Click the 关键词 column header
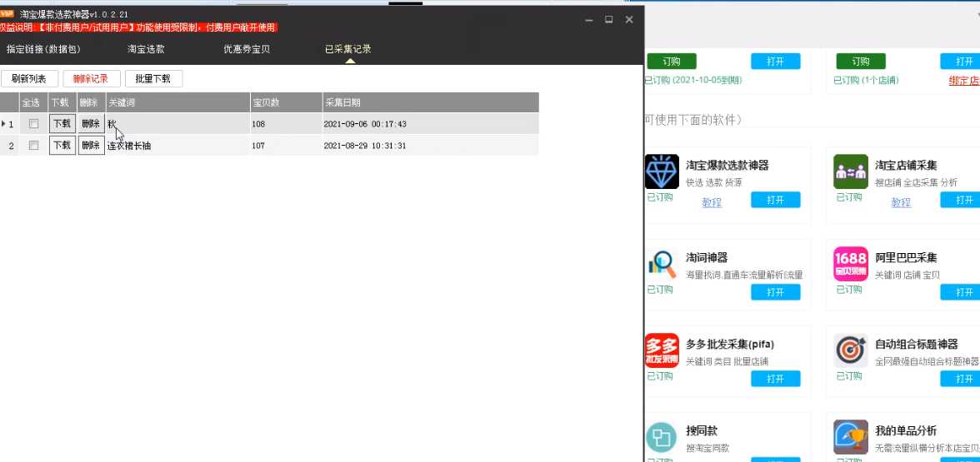980x462 pixels. coord(178,102)
